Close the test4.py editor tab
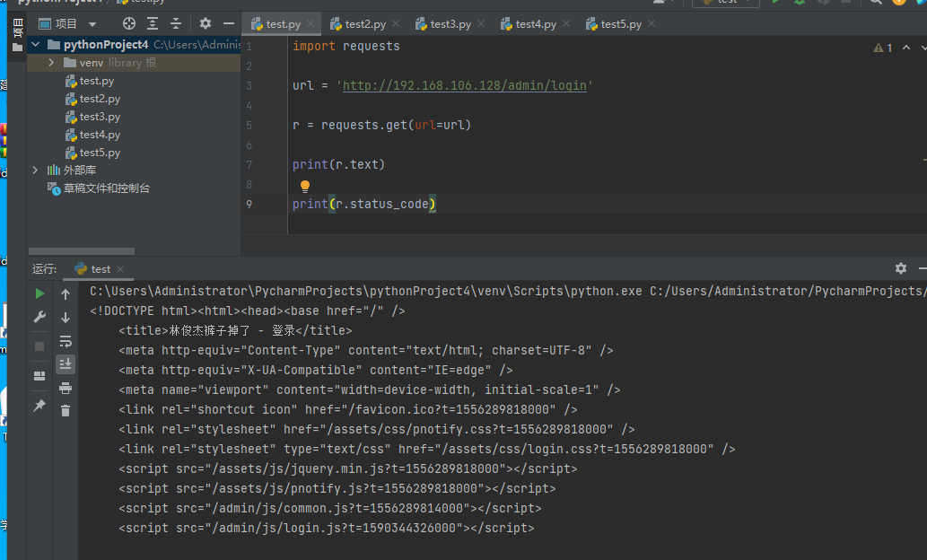The width and height of the screenshot is (927, 560). click(x=566, y=23)
